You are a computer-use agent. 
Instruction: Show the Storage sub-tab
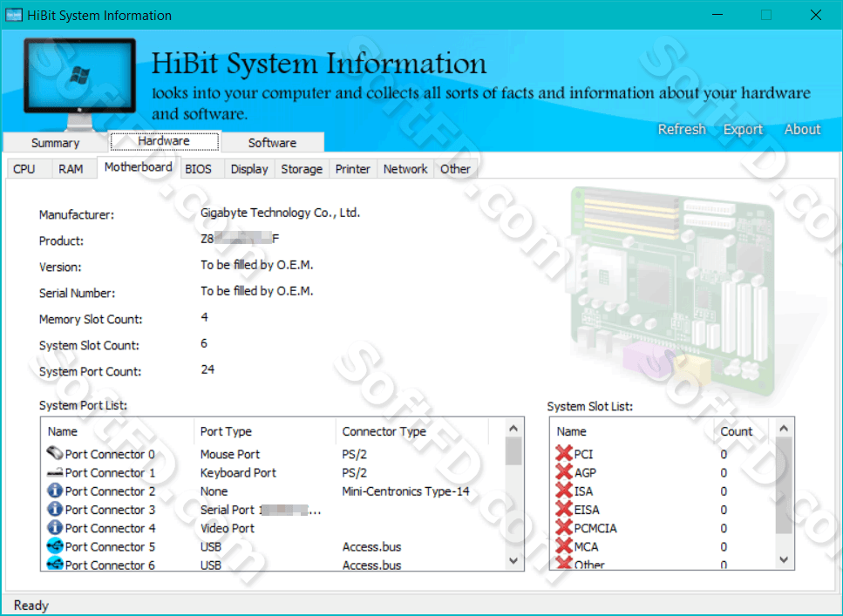(x=302, y=169)
